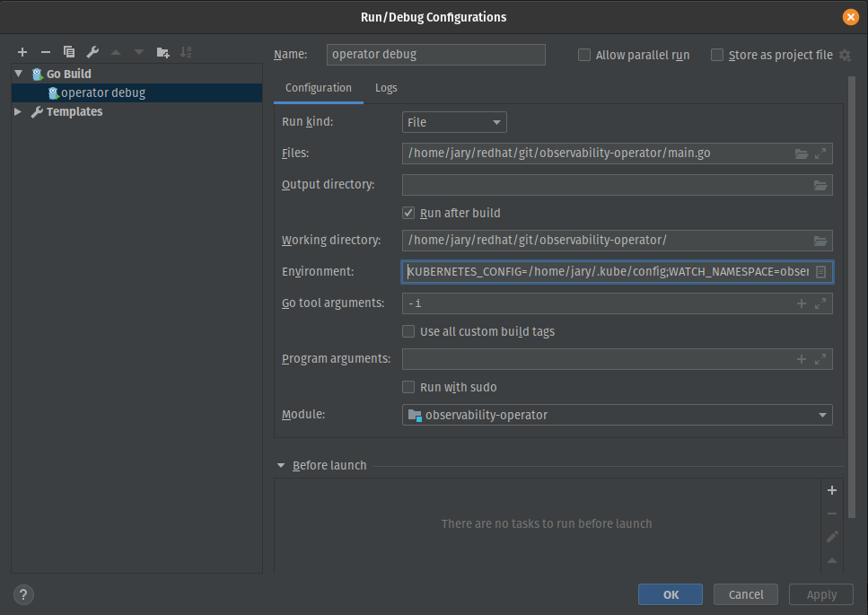The width and height of the screenshot is (868, 615).
Task: Collapse the Before launch section
Action: click(x=281, y=466)
